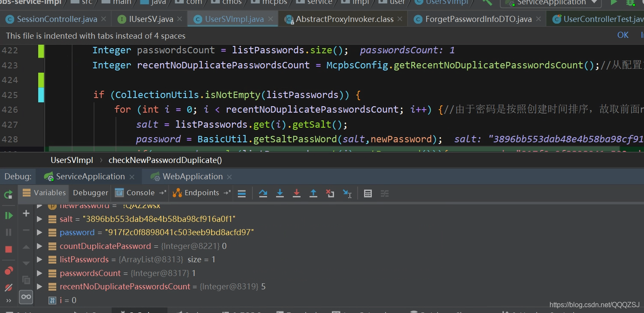Image resolution: width=644 pixels, height=313 pixels.
Task: Click UserSVImpl in top navigation bar
Action: (447, 2)
